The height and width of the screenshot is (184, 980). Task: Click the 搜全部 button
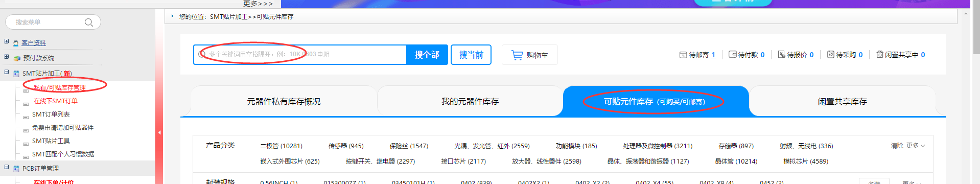click(427, 55)
